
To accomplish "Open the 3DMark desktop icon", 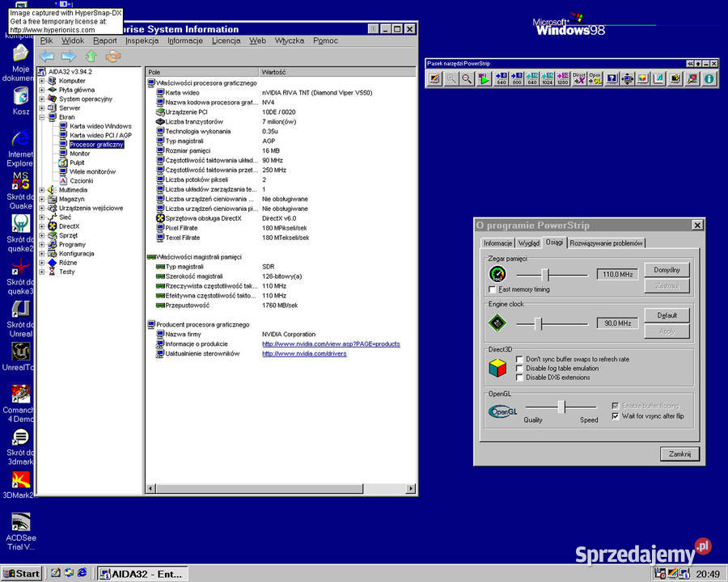I will point(21,484).
